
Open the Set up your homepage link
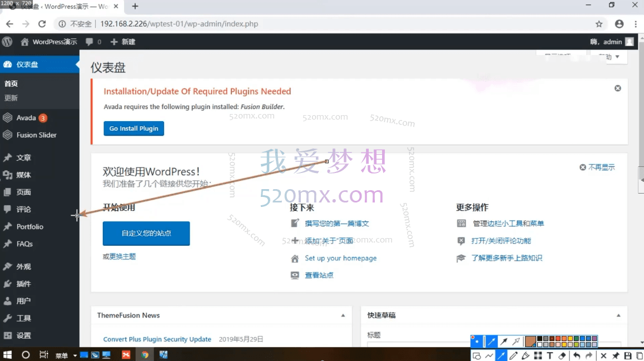point(341,258)
